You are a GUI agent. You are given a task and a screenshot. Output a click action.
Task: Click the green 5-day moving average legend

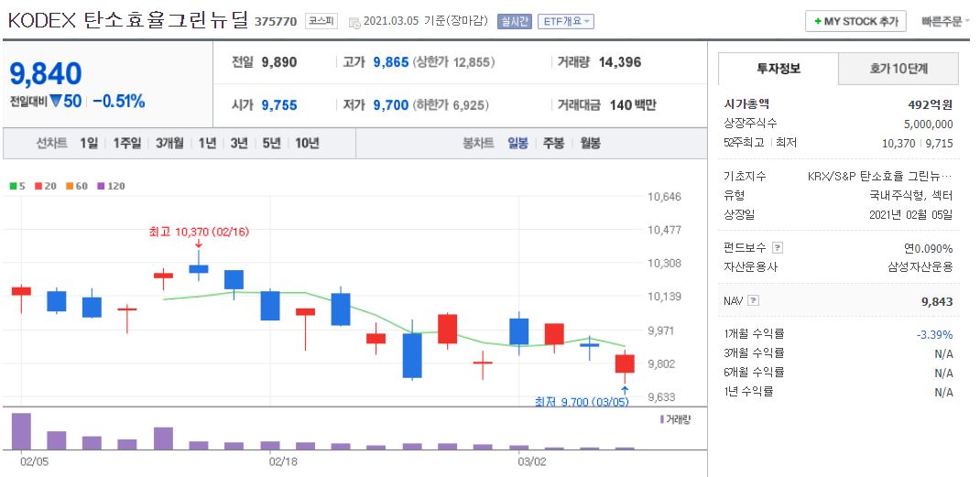tap(17, 186)
